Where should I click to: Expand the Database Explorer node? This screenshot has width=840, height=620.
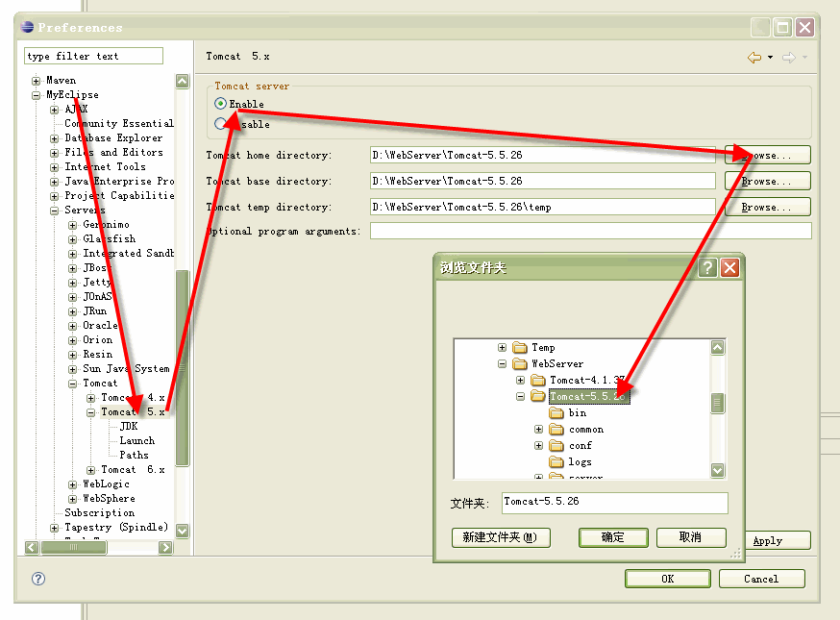pyautogui.click(x=54, y=138)
